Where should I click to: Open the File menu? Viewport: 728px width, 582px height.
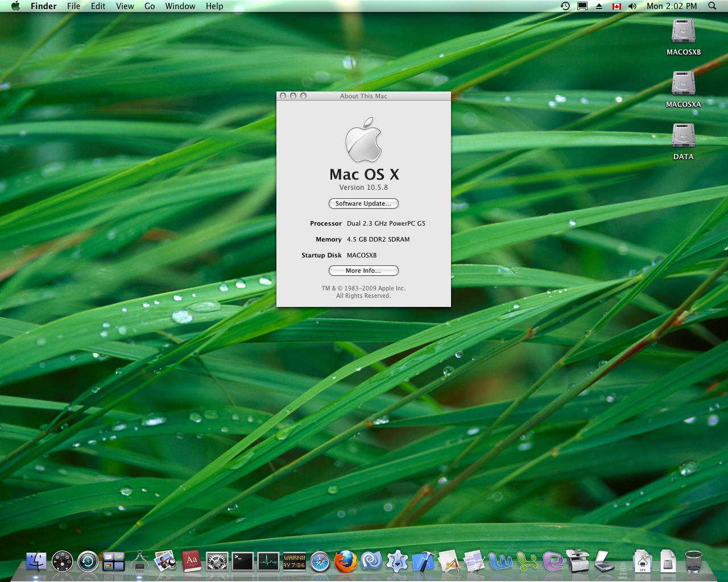click(x=74, y=6)
